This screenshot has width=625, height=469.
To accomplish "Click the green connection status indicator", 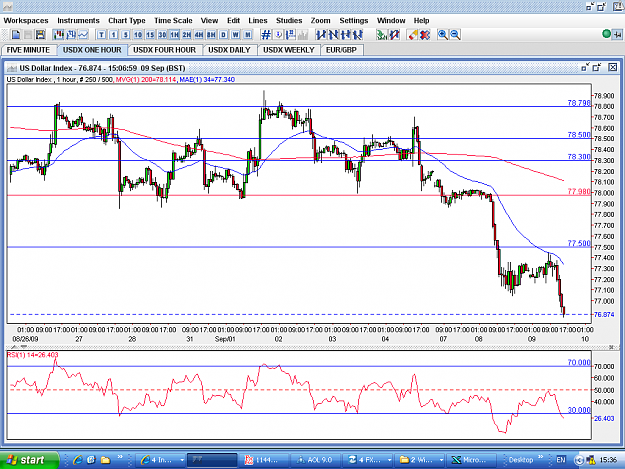I will [x=606, y=34].
